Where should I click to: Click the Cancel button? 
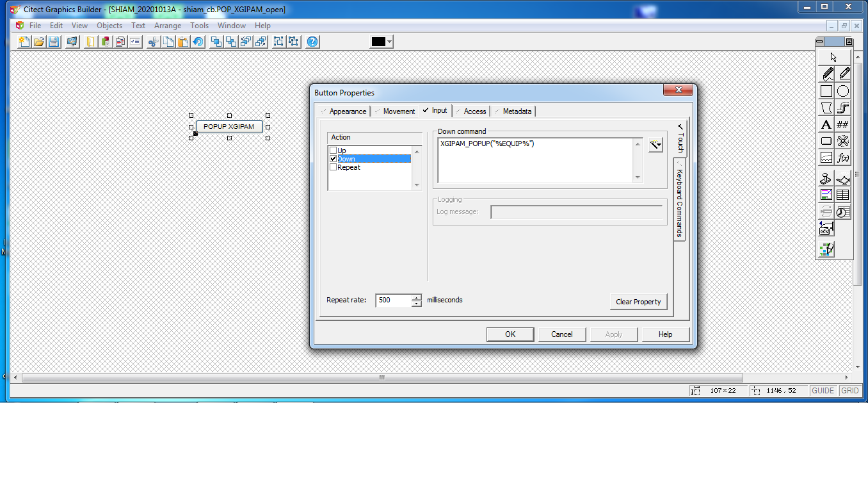coord(562,334)
